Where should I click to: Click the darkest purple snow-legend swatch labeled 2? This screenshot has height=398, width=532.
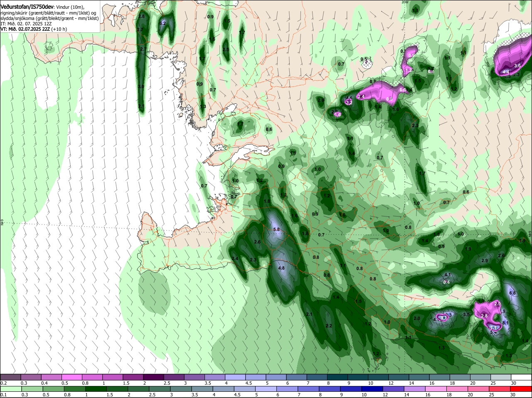pos(153,377)
